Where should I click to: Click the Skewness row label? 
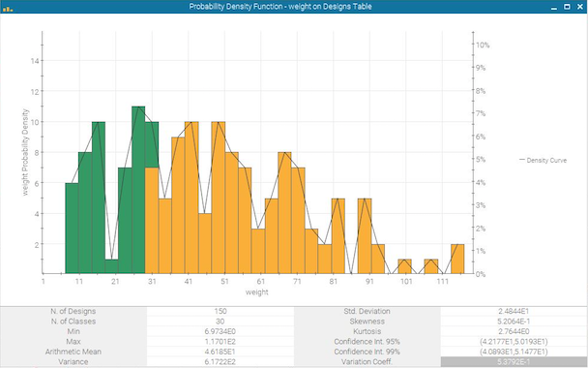[367, 322]
